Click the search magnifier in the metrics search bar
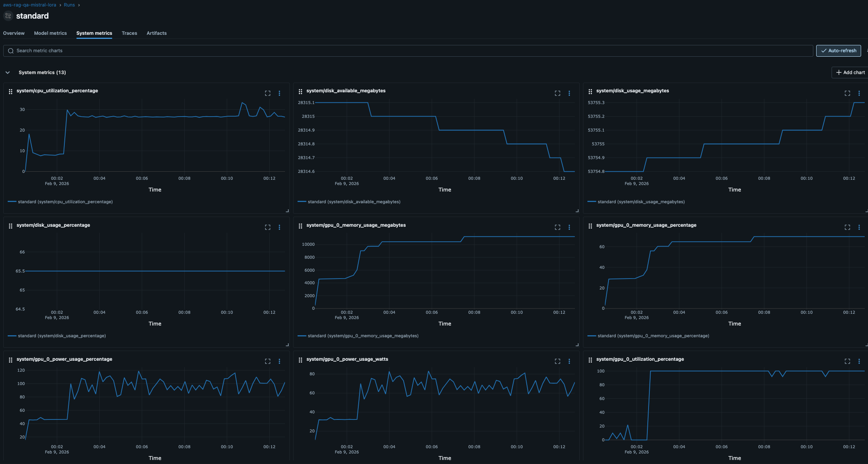The width and height of the screenshot is (868, 464). [11, 51]
